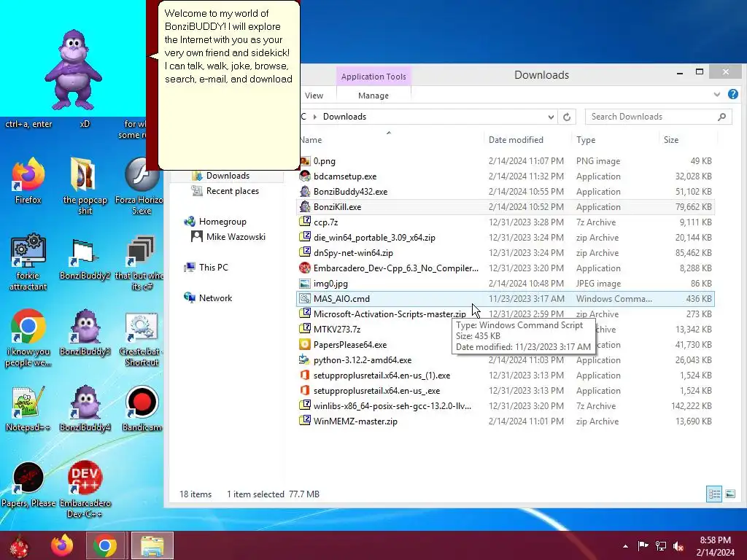
Task: Select die_win64_portable_3.09_x64.zip file
Action: pos(506,238)
